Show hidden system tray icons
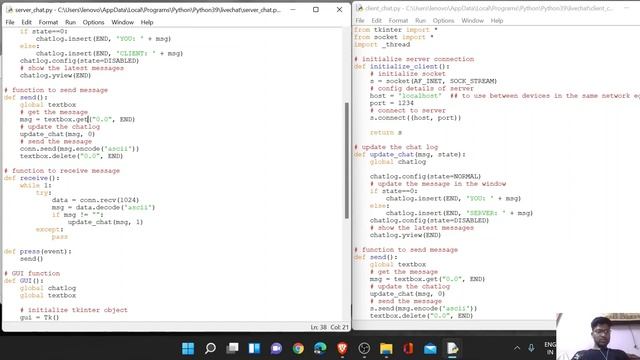This screenshot has width=640, height=360. pos(517,348)
